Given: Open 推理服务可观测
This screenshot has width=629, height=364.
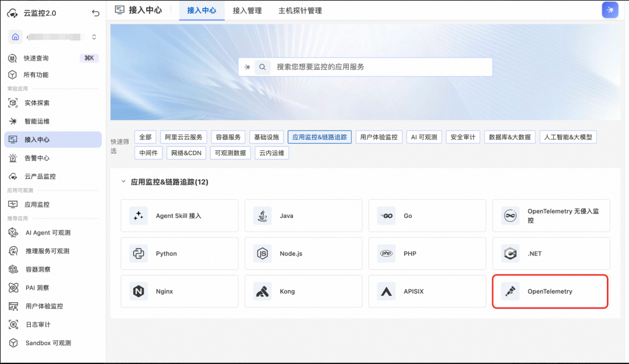Looking at the screenshot, I should point(53,251).
